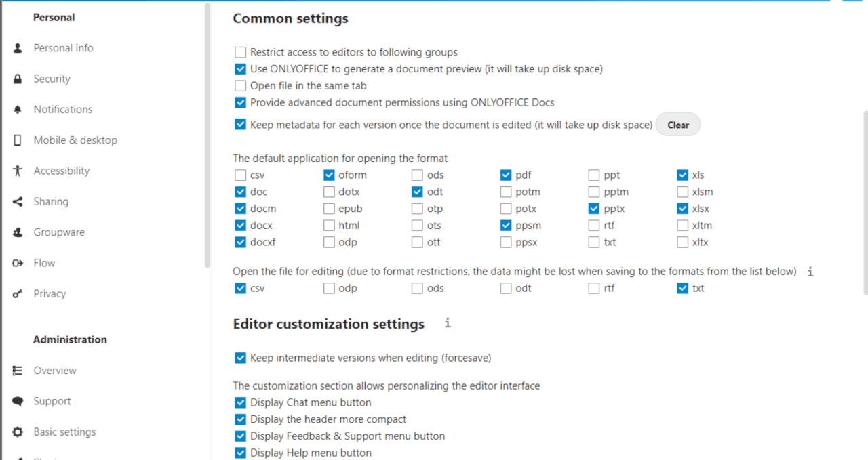Click the Overview list icon under Administration
The width and height of the screenshot is (868, 460).
tap(17, 370)
